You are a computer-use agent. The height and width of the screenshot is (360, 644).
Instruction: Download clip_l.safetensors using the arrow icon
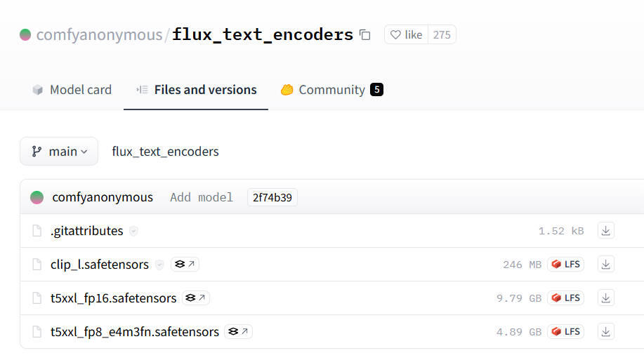tap(606, 265)
